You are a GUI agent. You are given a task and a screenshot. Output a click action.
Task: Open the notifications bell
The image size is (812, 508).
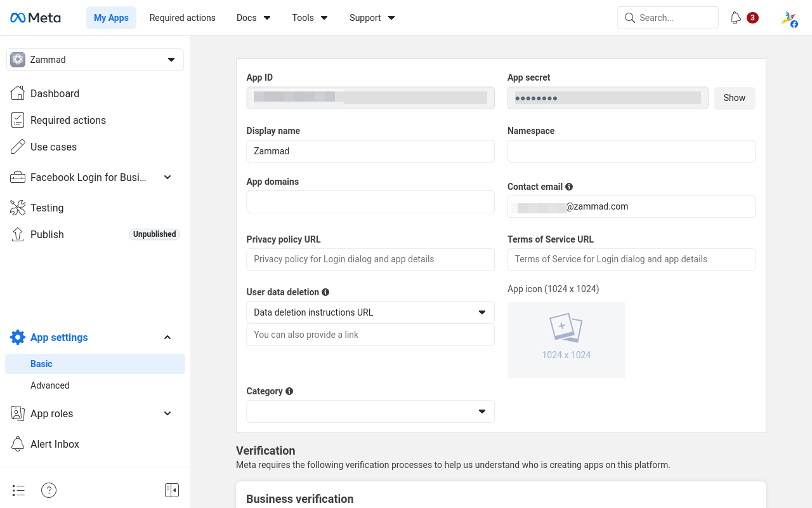736,18
